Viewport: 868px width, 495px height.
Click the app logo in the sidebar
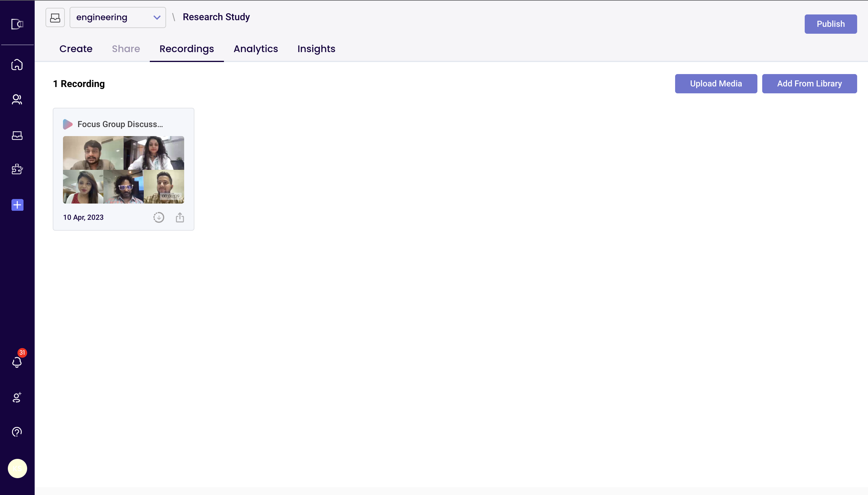pos(17,24)
